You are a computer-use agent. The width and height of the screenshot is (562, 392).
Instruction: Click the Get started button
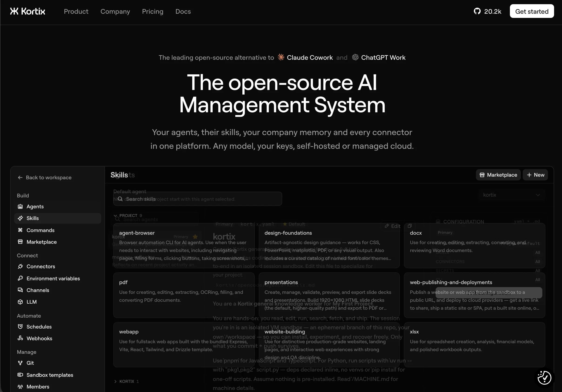pyautogui.click(x=532, y=11)
